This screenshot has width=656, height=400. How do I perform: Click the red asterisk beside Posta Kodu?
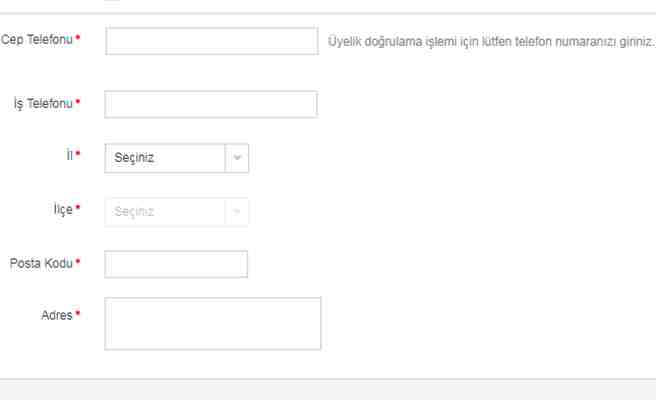pos(78,263)
